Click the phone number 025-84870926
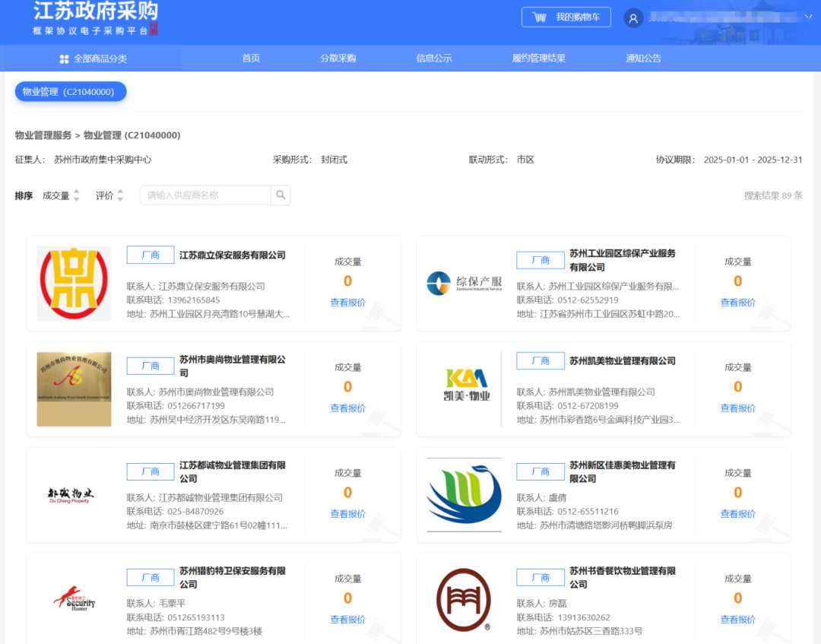Viewport: 821px width, 644px height. coord(195,512)
